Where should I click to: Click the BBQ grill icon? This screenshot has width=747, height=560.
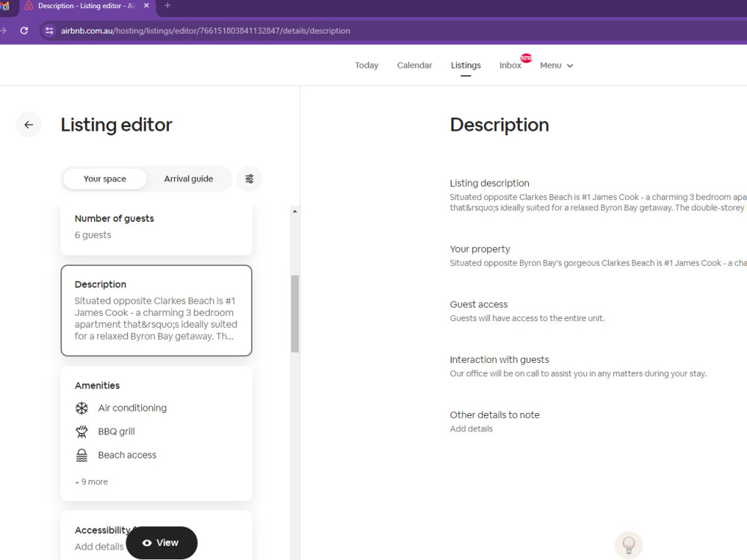tap(81, 432)
